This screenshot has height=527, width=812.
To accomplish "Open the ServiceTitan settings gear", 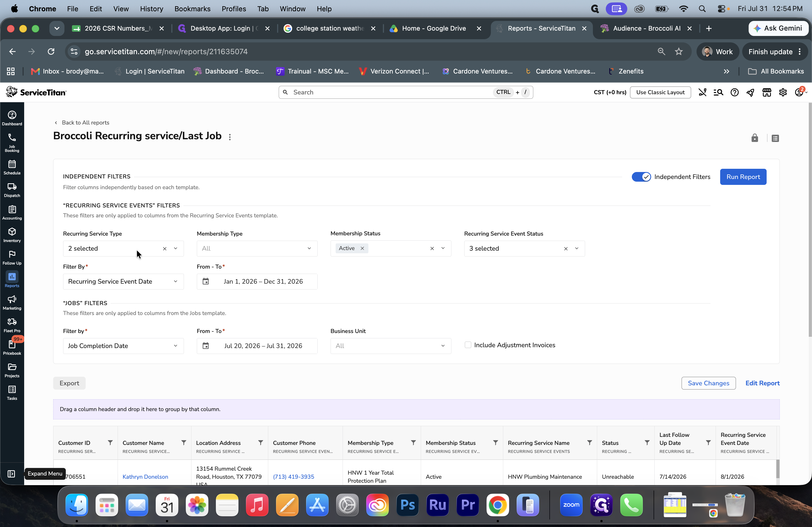I will click(783, 92).
